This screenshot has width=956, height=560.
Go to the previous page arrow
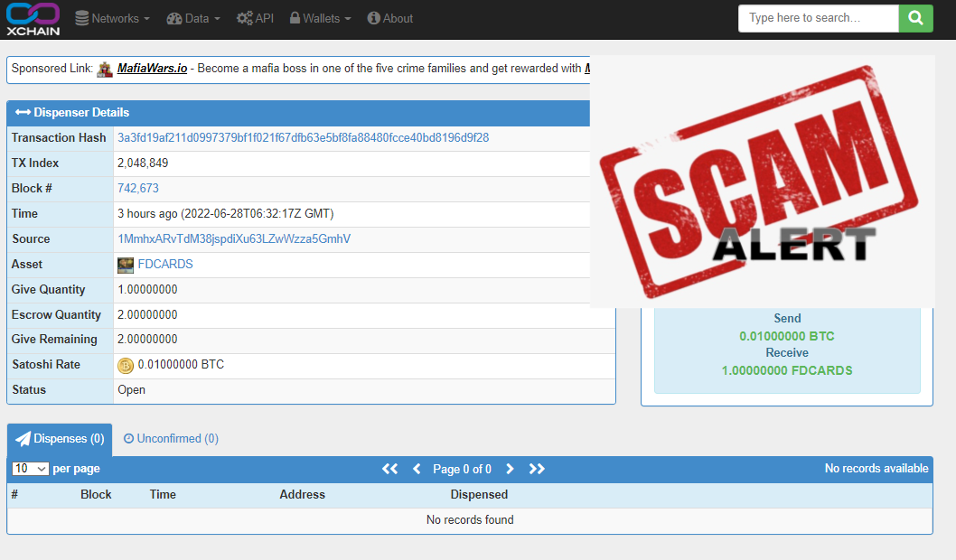[417, 469]
